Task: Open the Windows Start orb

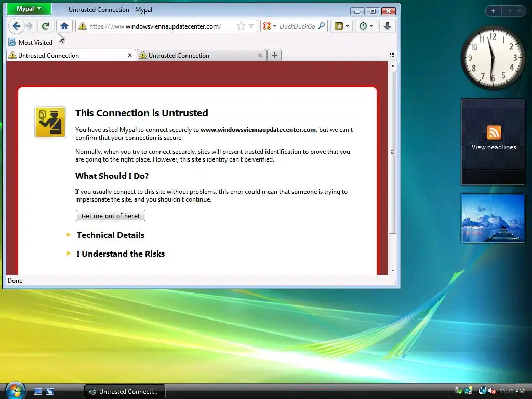Action: click(15, 391)
